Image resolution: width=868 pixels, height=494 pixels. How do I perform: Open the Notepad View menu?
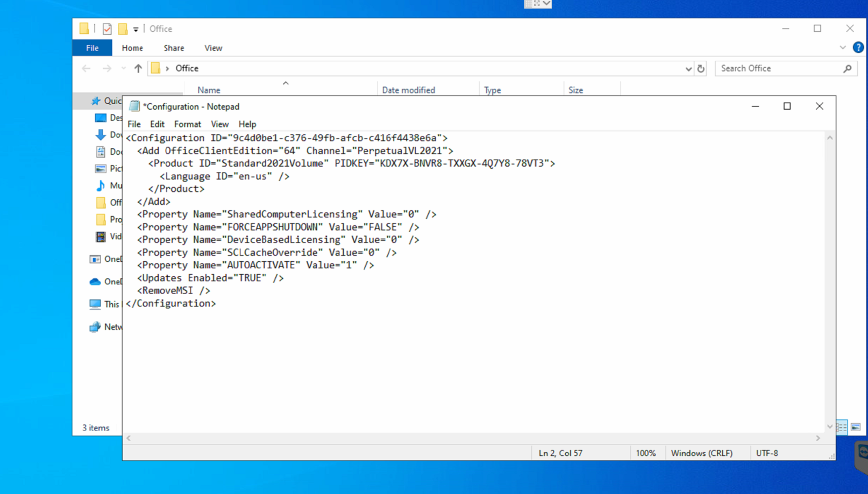coord(219,124)
